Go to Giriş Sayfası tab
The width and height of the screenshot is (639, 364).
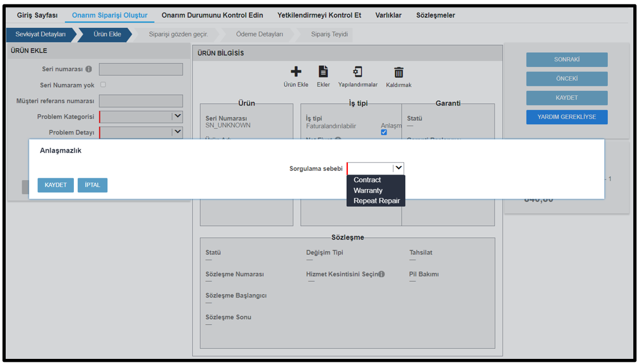point(37,15)
